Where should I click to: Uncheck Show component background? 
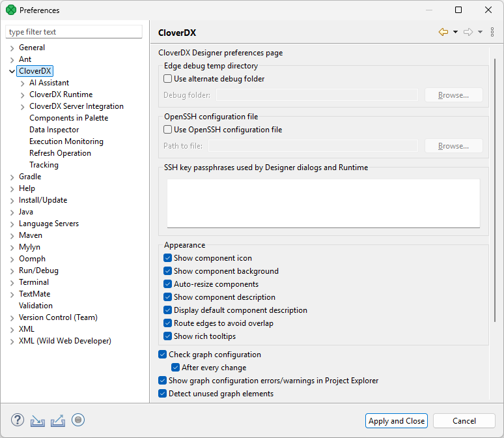(167, 271)
